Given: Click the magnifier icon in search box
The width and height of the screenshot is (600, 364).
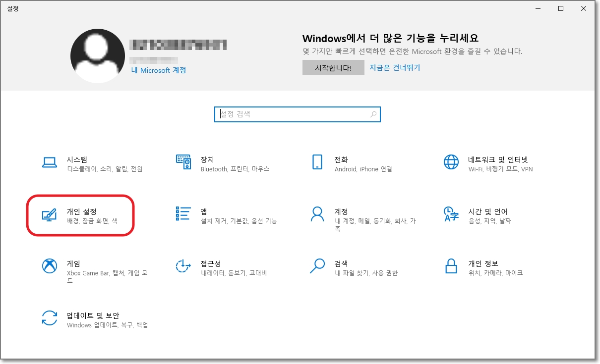Looking at the screenshot, I should [373, 114].
